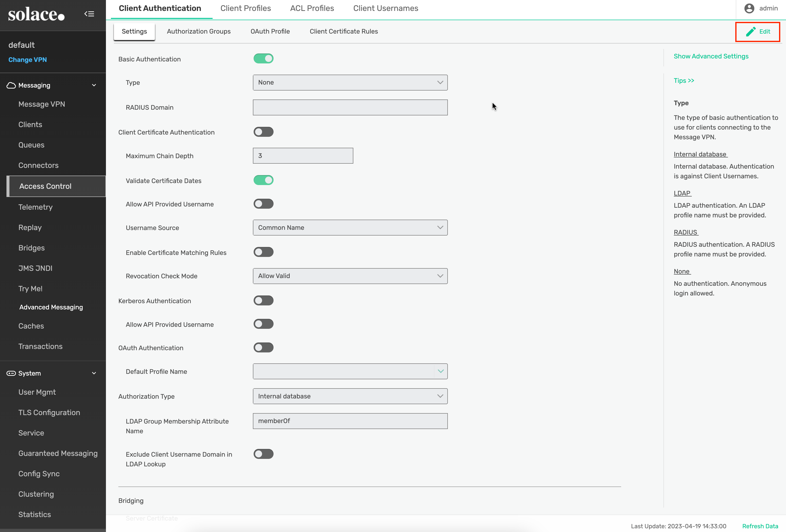Switch to the Client Profiles tab
Viewport: 786px width, 532px height.
pos(245,8)
